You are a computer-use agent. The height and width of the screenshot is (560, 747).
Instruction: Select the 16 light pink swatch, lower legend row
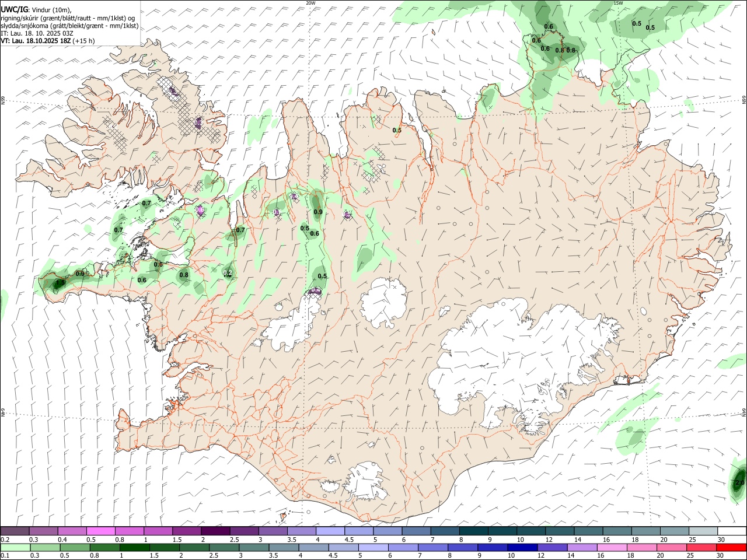(612, 547)
